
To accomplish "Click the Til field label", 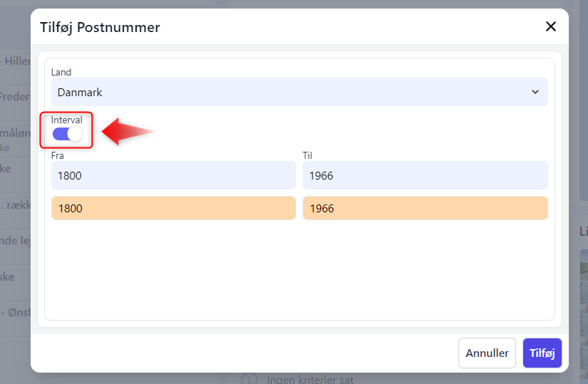I will [x=308, y=155].
